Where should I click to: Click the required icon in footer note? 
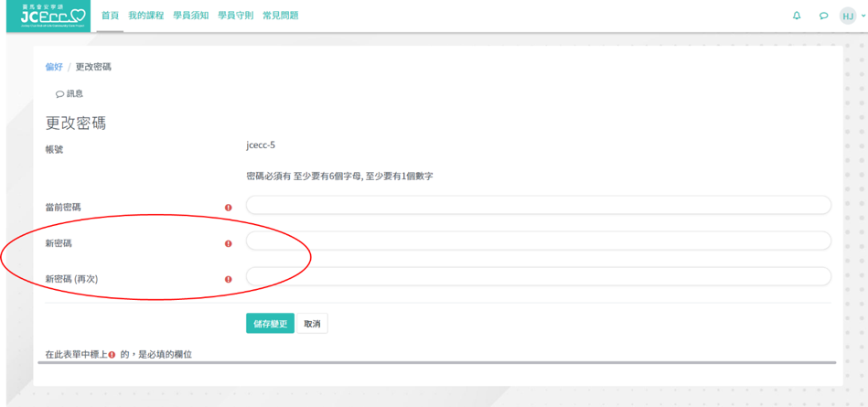click(x=112, y=354)
